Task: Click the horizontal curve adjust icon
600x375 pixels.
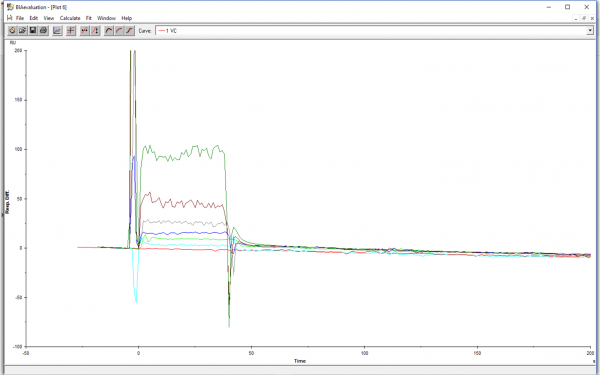Action: 85,30
